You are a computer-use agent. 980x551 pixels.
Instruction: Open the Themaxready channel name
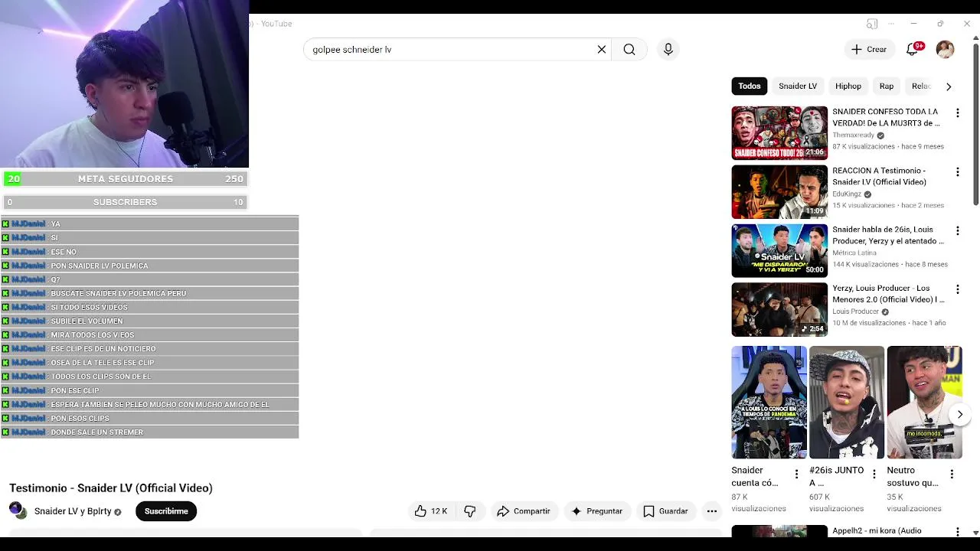[x=853, y=135]
